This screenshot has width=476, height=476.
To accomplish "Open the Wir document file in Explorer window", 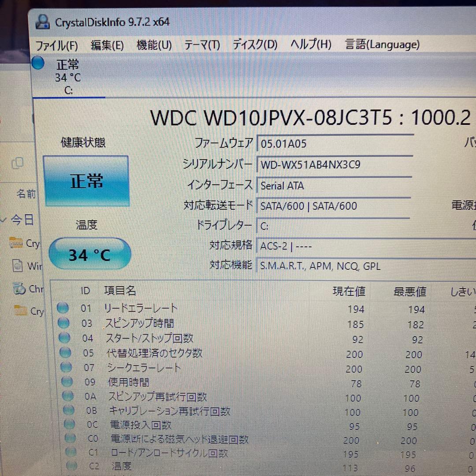I will [x=26, y=266].
